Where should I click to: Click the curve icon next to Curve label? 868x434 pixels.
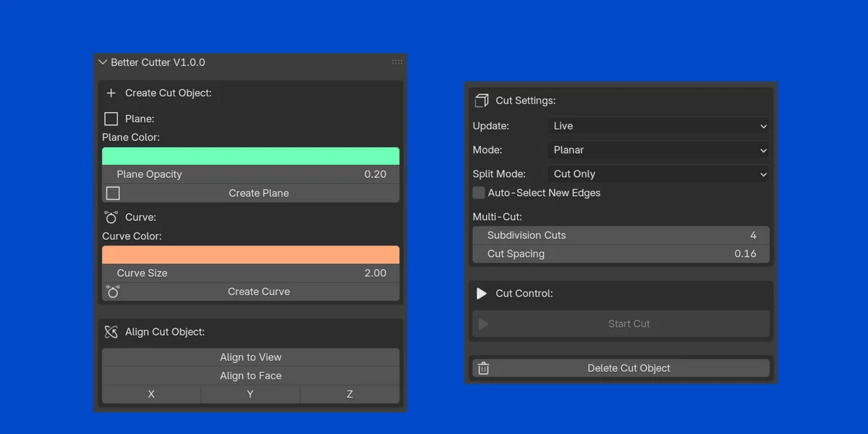(x=111, y=217)
